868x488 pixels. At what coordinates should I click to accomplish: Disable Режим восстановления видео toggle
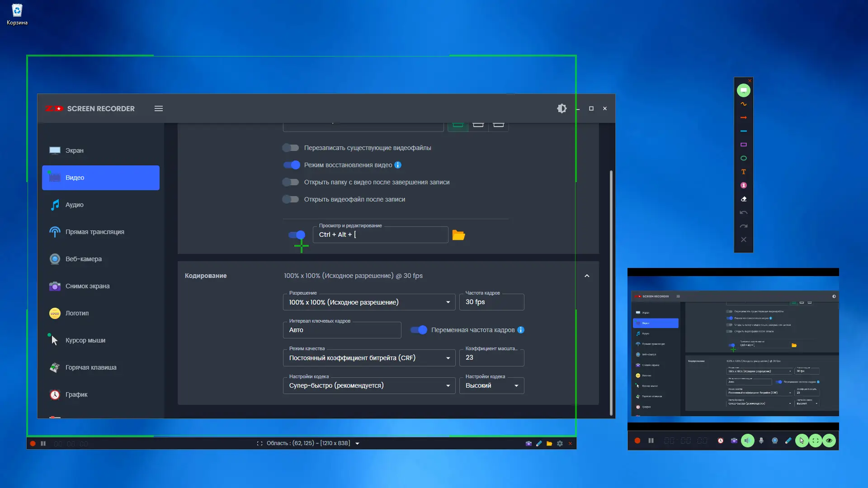tap(292, 165)
